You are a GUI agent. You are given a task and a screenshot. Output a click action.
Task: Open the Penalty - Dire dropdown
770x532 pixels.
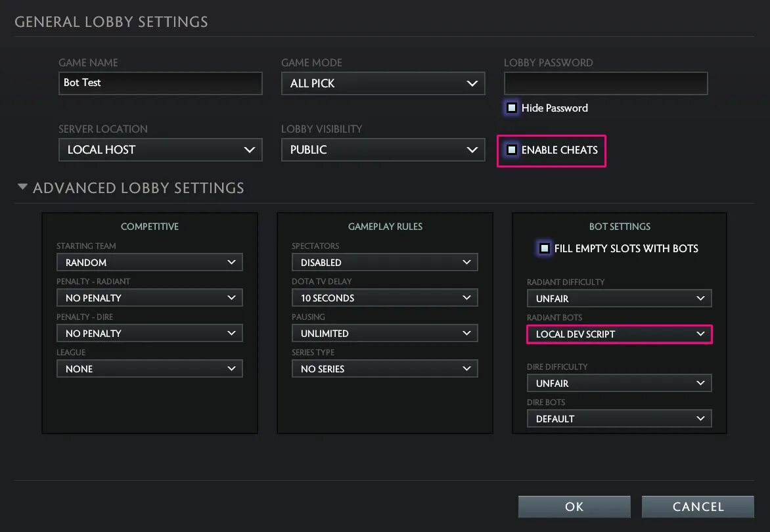(150, 333)
